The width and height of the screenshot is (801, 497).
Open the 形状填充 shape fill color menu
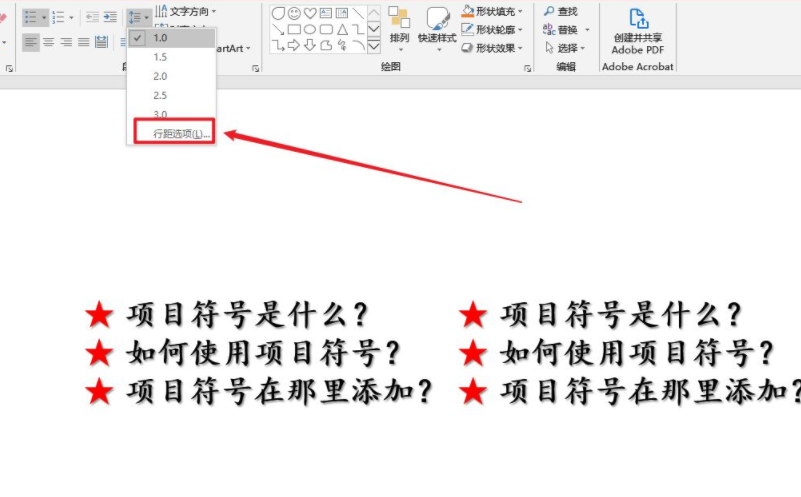point(493,11)
